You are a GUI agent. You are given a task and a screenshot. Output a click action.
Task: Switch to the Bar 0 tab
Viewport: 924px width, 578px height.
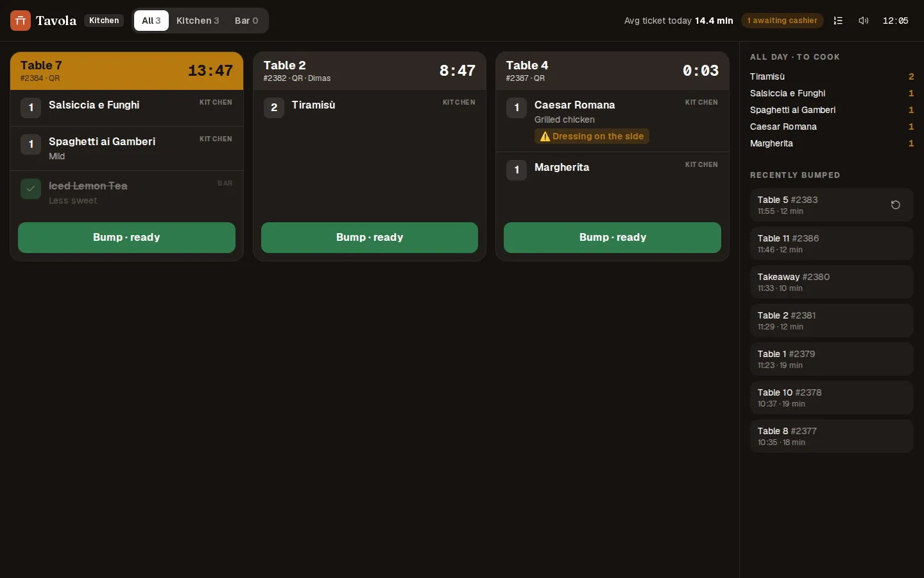(246, 21)
